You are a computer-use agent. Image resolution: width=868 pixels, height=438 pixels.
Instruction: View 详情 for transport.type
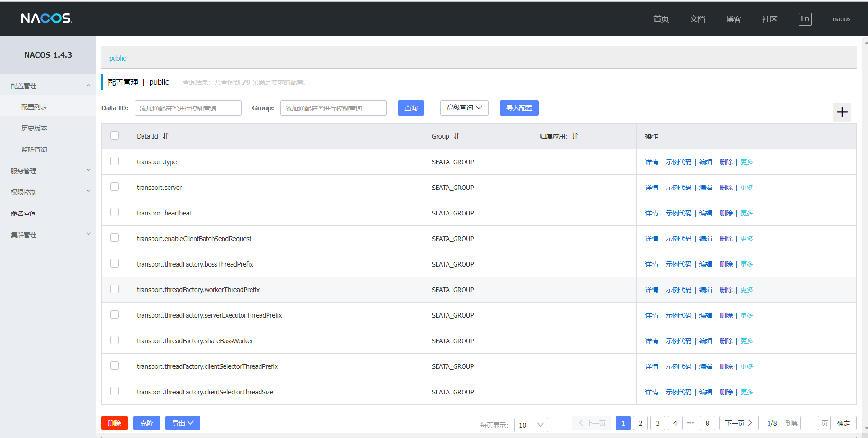(x=652, y=162)
